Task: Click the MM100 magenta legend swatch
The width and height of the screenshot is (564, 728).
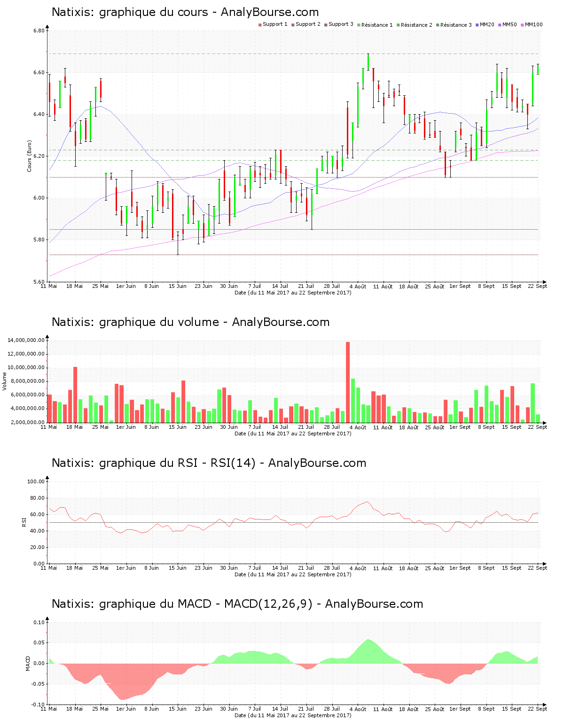Action: [522, 24]
